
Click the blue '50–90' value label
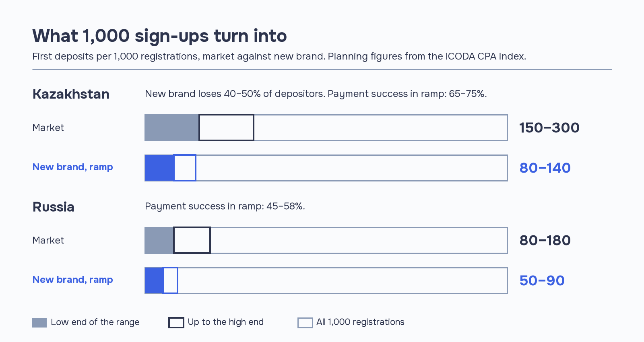pyautogui.click(x=542, y=280)
